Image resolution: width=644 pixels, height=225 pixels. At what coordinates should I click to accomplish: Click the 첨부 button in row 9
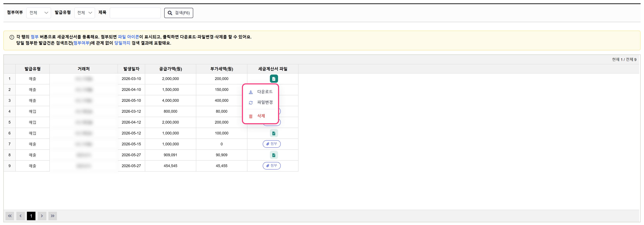(272, 166)
